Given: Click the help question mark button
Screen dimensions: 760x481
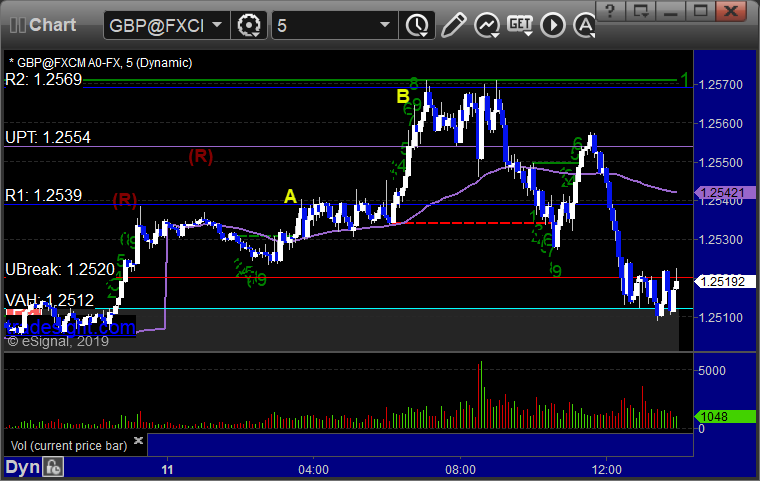Looking at the screenshot, I should coord(610,10).
